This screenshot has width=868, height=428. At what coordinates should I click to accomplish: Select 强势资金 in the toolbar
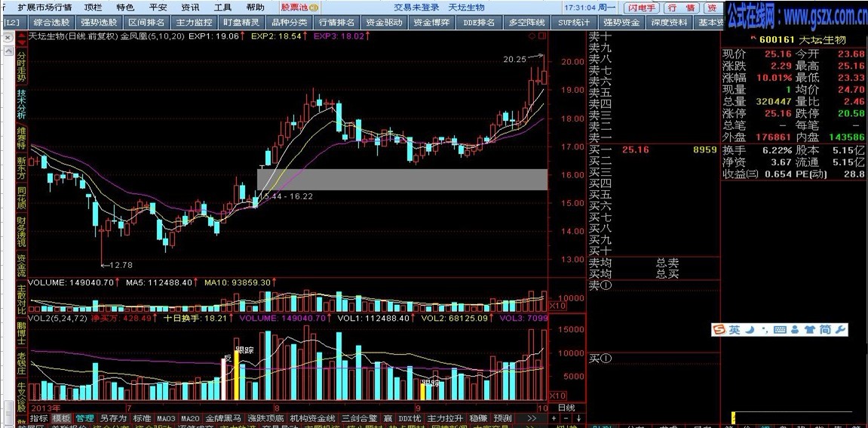621,23
